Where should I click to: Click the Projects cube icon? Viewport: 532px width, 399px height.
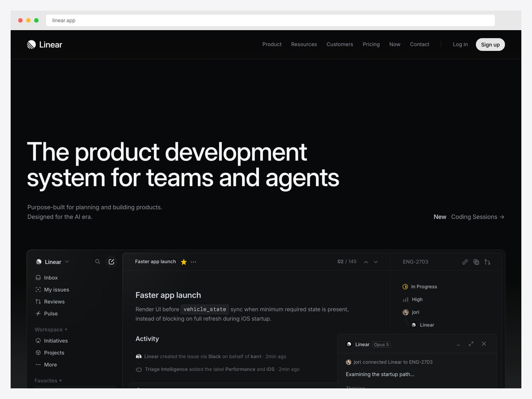(38, 353)
